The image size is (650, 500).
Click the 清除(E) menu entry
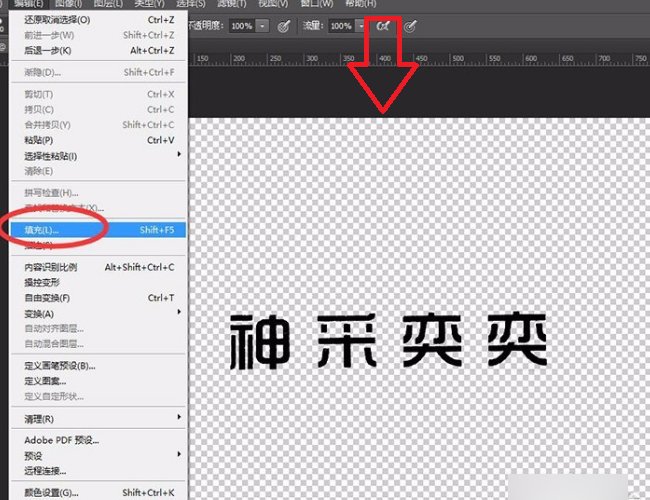pos(99,171)
